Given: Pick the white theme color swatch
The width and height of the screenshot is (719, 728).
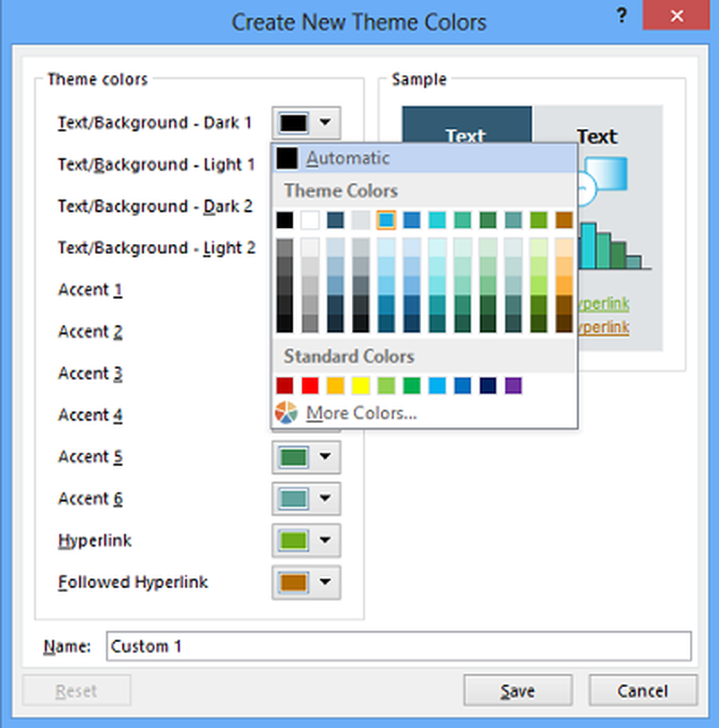Looking at the screenshot, I should (311, 220).
